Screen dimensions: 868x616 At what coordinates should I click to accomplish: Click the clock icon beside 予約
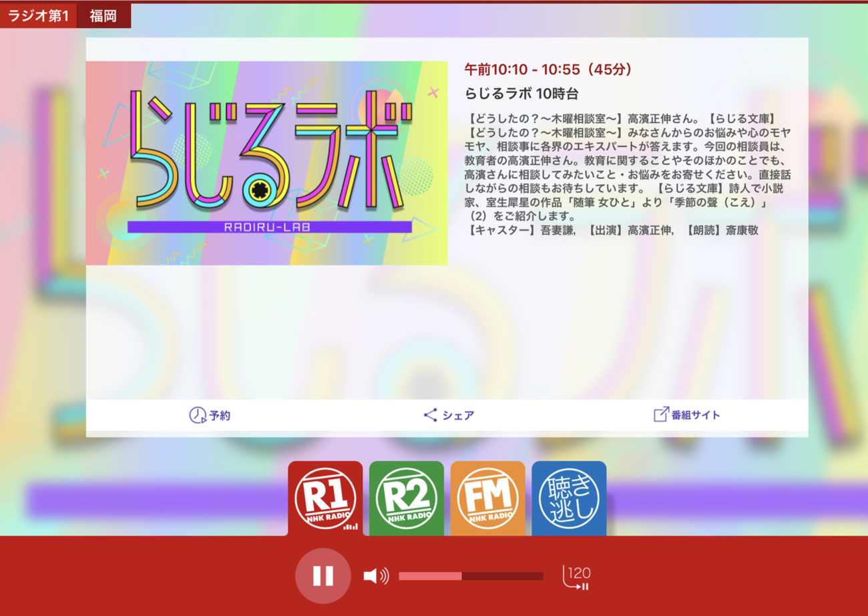[197, 416]
